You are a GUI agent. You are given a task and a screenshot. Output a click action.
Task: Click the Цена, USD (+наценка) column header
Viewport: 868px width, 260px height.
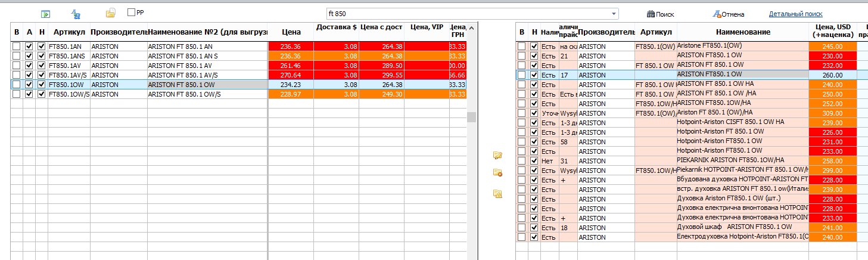point(832,32)
